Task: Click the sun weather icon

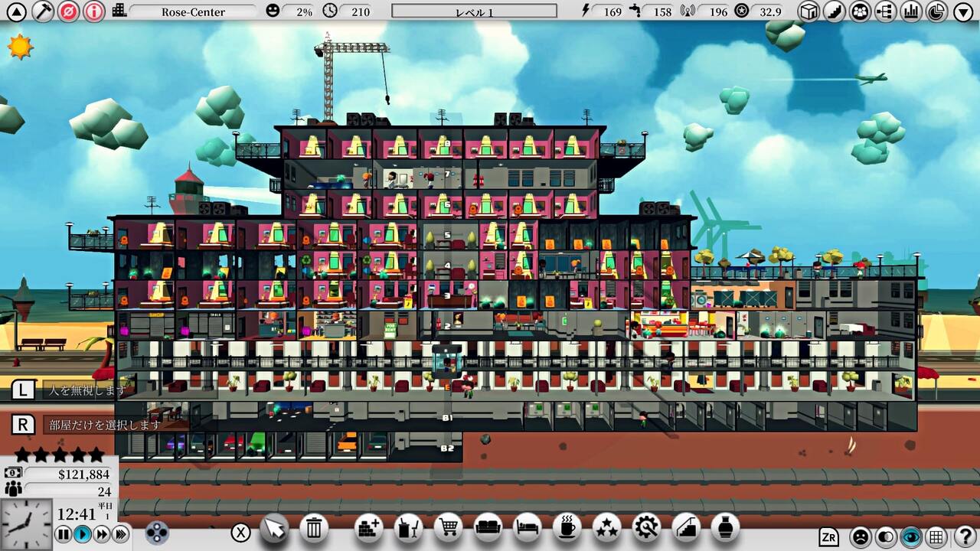Action: [x=20, y=47]
